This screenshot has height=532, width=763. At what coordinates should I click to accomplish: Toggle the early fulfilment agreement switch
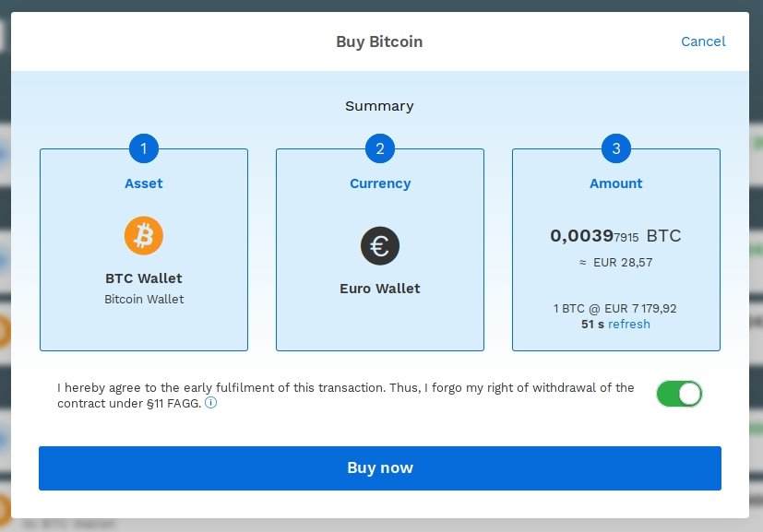click(679, 394)
